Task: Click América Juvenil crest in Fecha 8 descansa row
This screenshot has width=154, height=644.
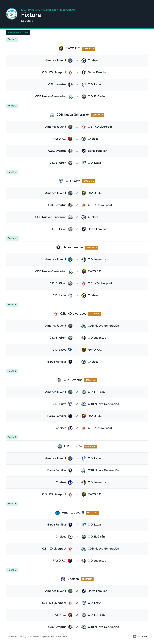Action: click(57, 513)
